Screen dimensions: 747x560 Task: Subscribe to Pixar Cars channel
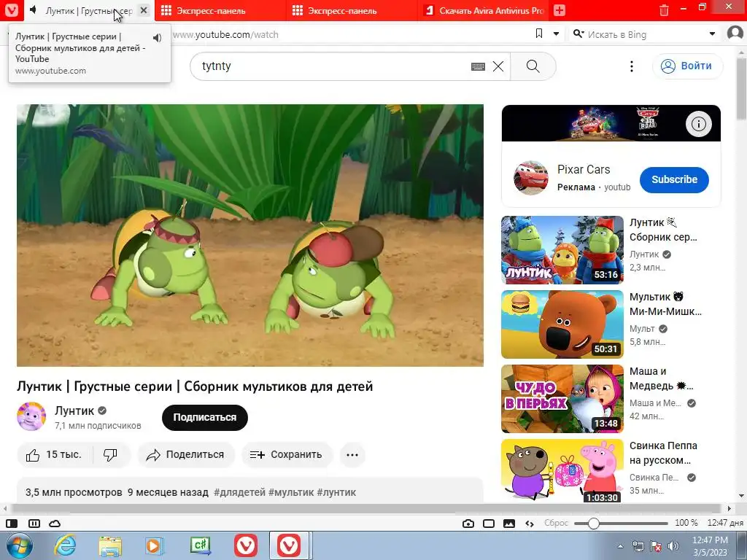tap(674, 179)
